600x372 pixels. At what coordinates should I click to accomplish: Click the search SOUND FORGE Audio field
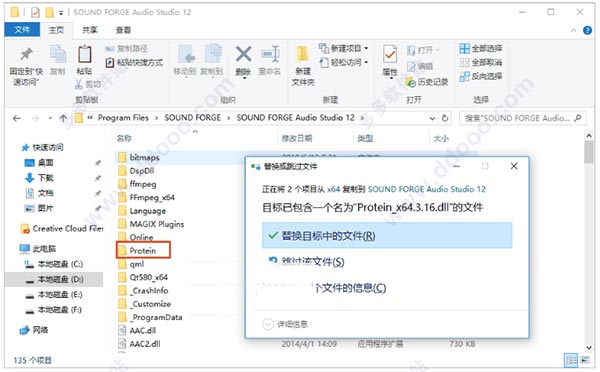click(x=522, y=118)
